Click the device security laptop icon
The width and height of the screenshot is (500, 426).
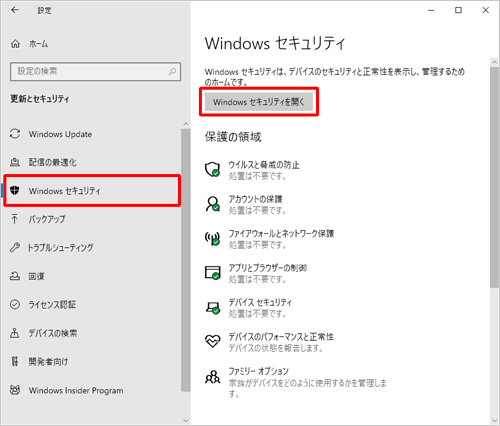coord(213,307)
